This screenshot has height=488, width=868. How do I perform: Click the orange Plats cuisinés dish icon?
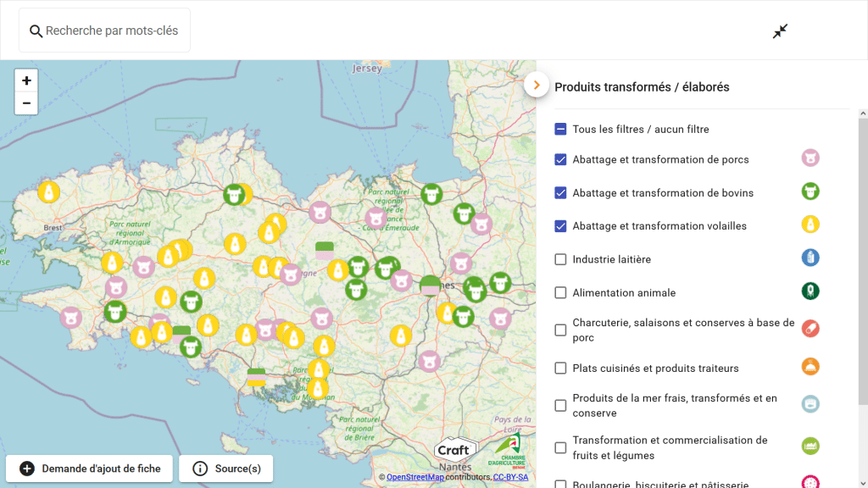click(810, 367)
